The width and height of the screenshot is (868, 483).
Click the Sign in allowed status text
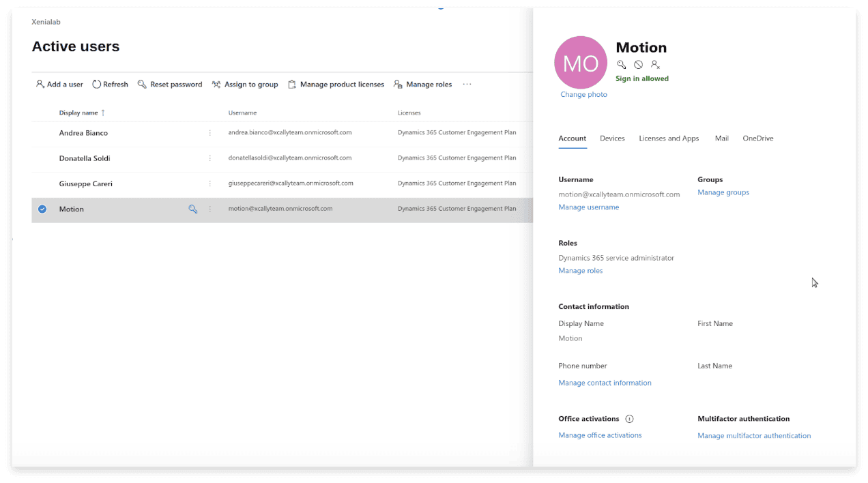tap(642, 78)
